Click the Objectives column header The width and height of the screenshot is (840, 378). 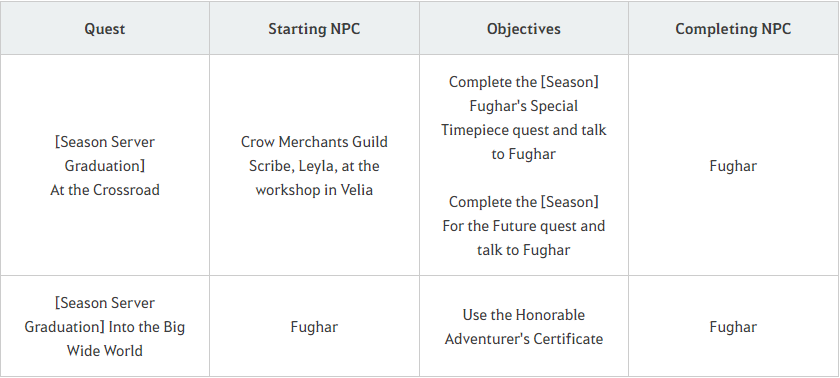(523, 29)
